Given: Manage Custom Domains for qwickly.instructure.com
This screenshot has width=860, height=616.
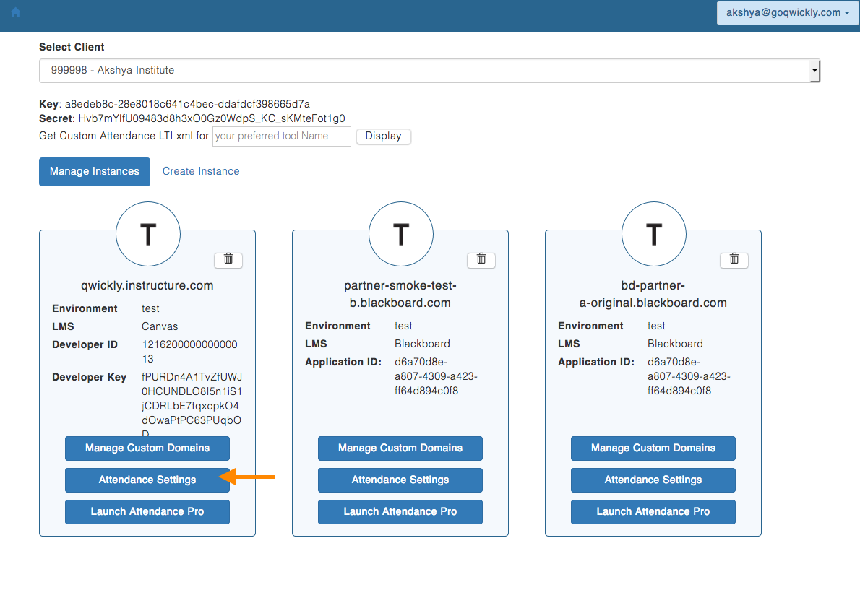Looking at the screenshot, I should (147, 448).
